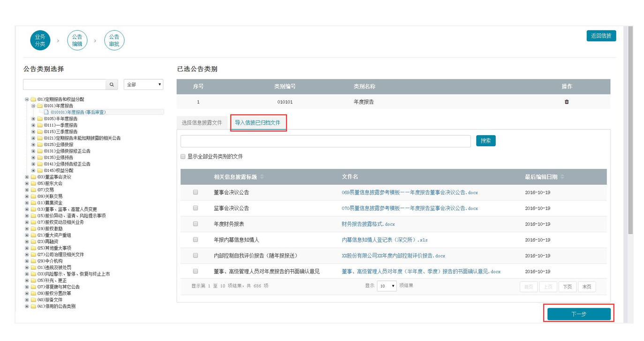
Task: Expand the (19)股权激励 node
Action: (x=27, y=228)
